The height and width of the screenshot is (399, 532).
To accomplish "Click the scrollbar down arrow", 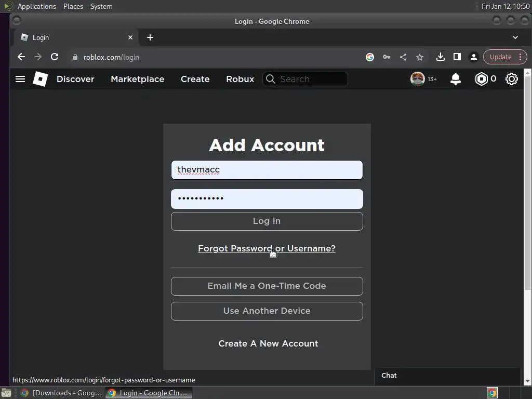I will pos(527,381).
